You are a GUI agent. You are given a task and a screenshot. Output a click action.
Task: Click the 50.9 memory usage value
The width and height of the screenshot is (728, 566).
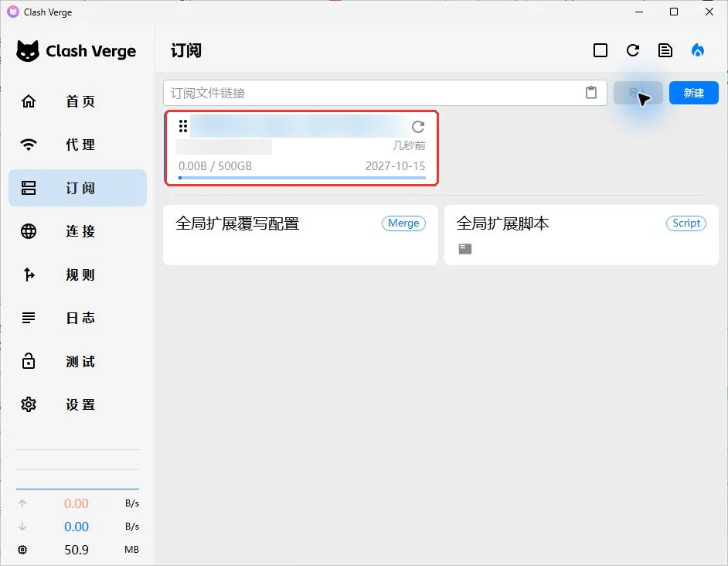(77, 550)
